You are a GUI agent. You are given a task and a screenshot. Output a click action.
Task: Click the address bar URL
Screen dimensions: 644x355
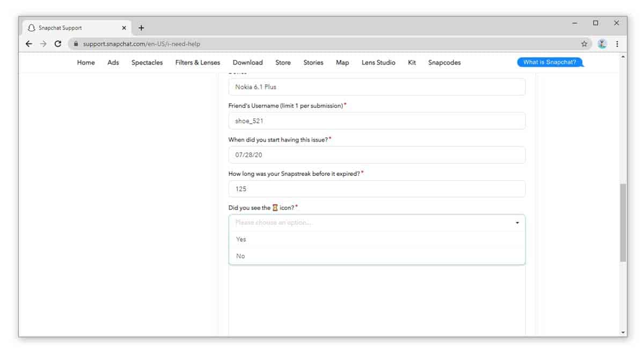[x=142, y=44]
